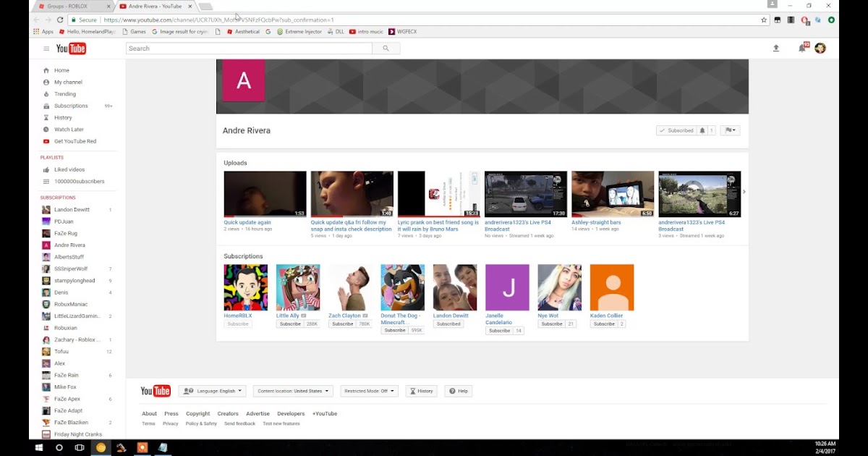Subscribe to Donut The Dog channel

pyautogui.click(x=395, y=331)
